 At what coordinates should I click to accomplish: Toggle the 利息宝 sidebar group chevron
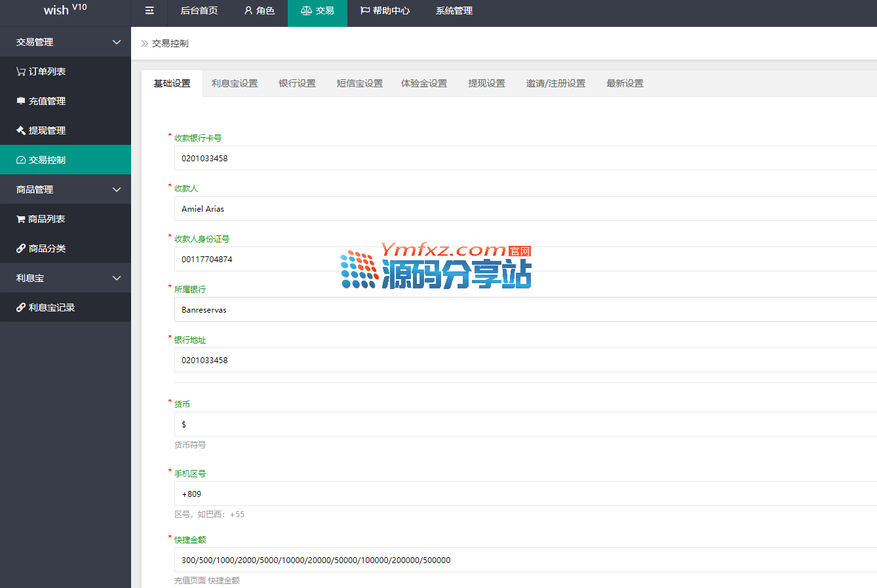click(117, 278)
